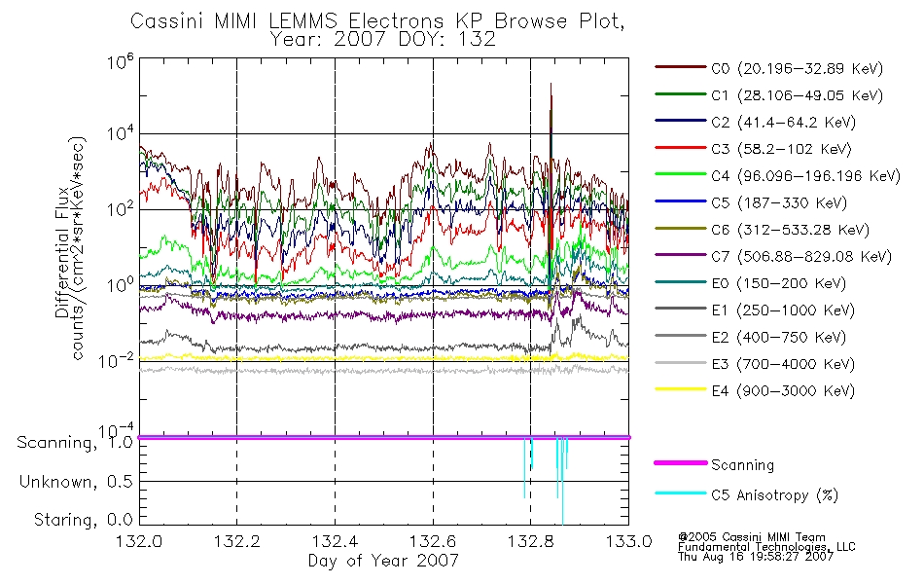
Task: Click the 132.4 x-axis tick label
Action: 335,540
